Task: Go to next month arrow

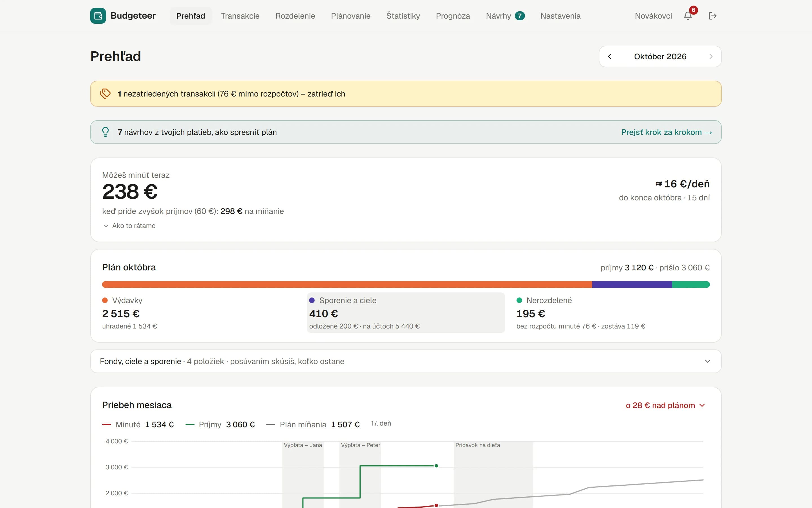Action: click(711, 56)
